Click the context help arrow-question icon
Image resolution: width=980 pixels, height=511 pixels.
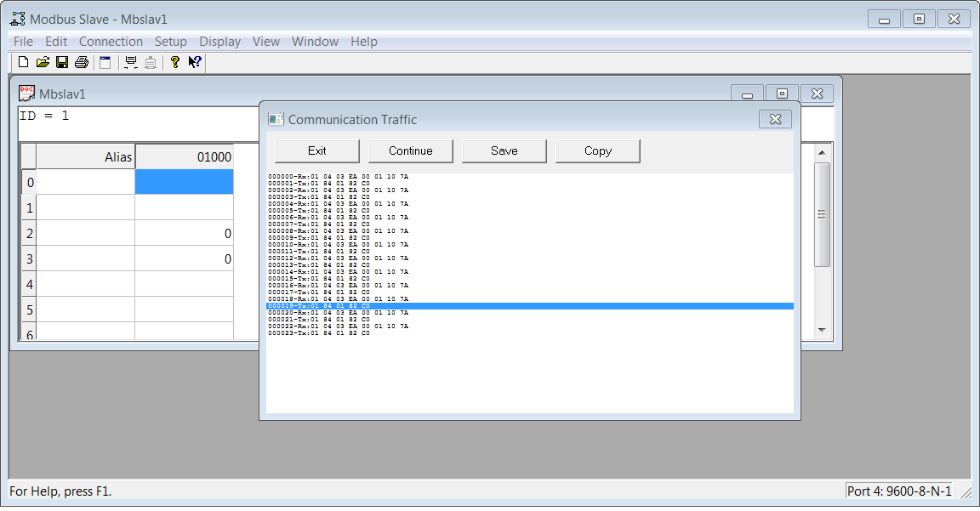pos(194,62)
